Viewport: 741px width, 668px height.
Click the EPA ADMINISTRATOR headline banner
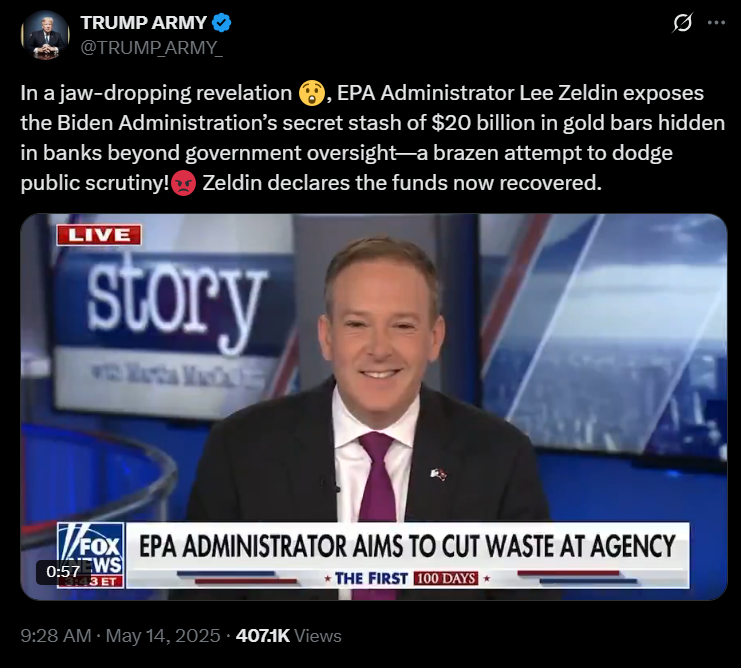407,546
